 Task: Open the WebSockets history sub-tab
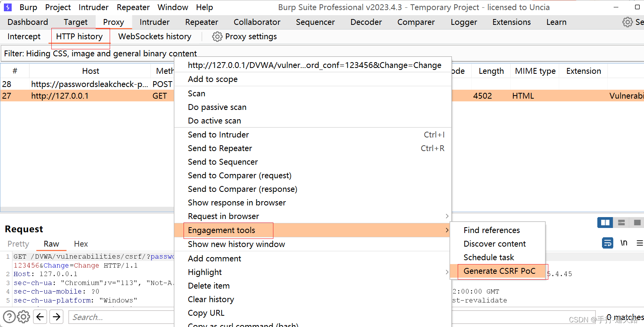point(155,37)
